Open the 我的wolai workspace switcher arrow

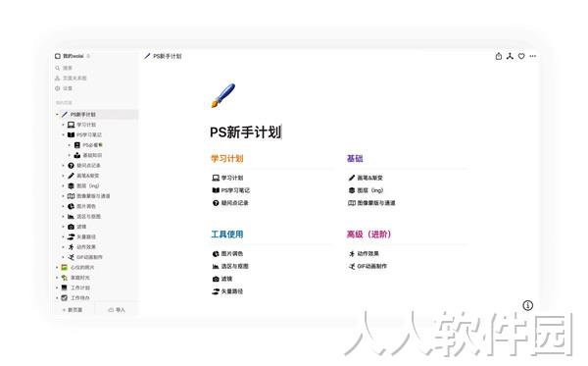pos(88,56)
